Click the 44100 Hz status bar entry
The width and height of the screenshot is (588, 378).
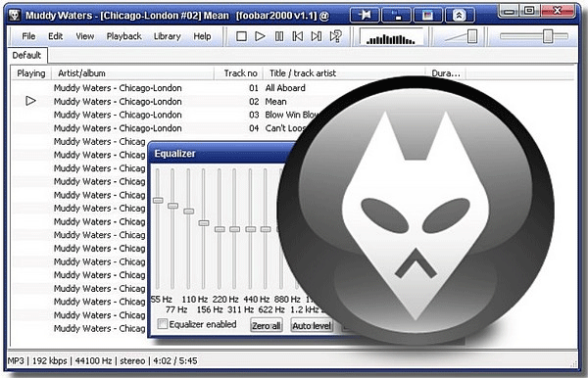tap(93, 360)
